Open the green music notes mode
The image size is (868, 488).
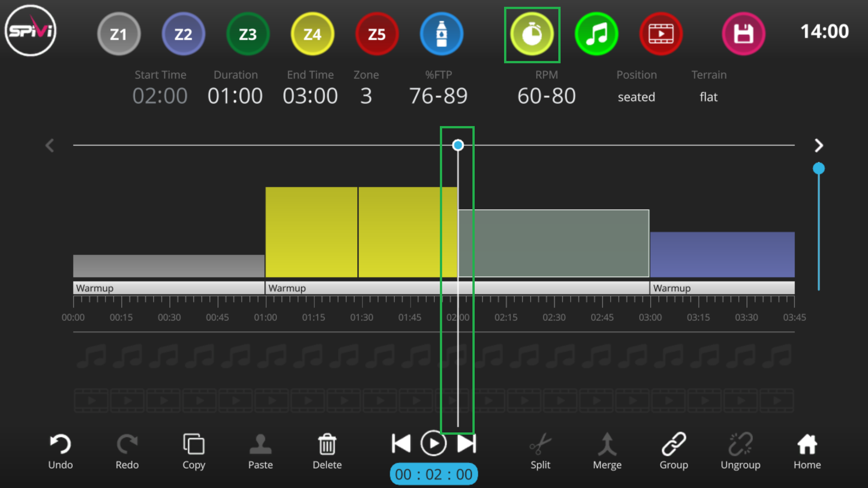[x=596, y=34]
